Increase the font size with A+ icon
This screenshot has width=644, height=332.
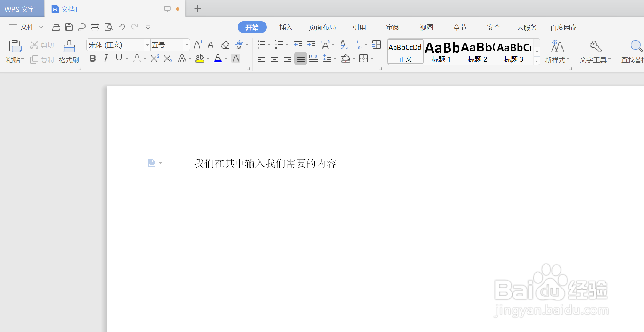coord(197,45)
